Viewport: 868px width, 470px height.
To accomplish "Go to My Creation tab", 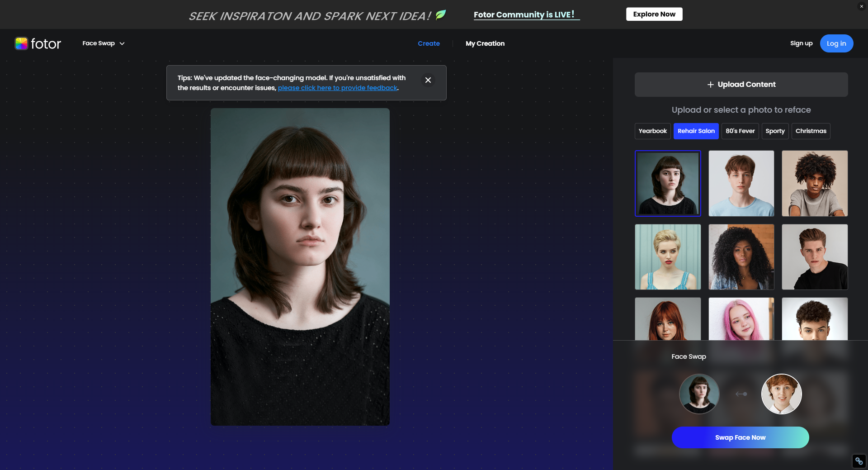I will 485,43.
